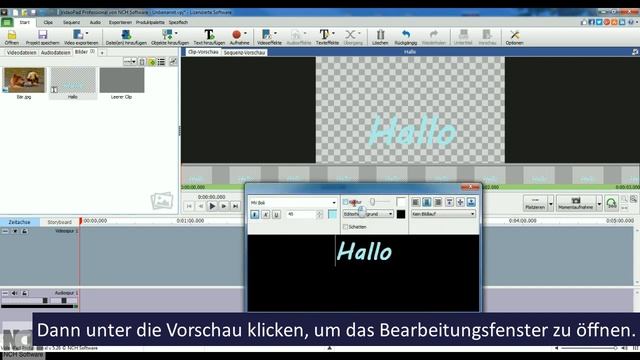The image size is (640, 360).
Task: Jump to clip start
Action: pos(189,207)
